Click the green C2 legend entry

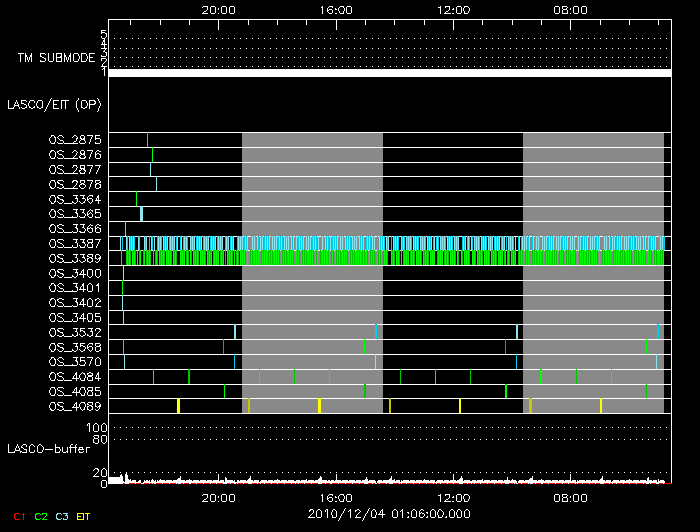[x=41, y=516]
